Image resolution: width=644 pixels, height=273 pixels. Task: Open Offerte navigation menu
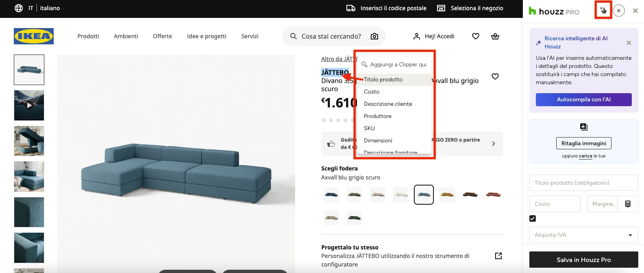coord(163,36)
